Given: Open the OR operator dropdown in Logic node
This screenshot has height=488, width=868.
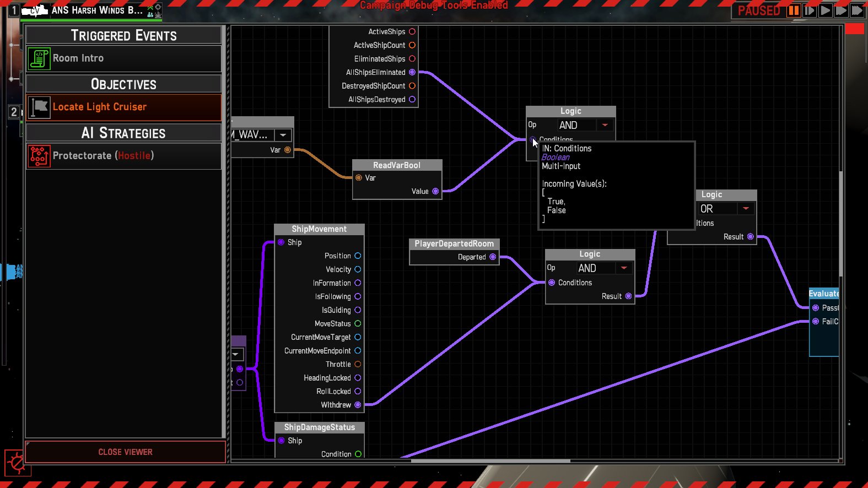Looking at the screenshot, I should coord(746,209).
